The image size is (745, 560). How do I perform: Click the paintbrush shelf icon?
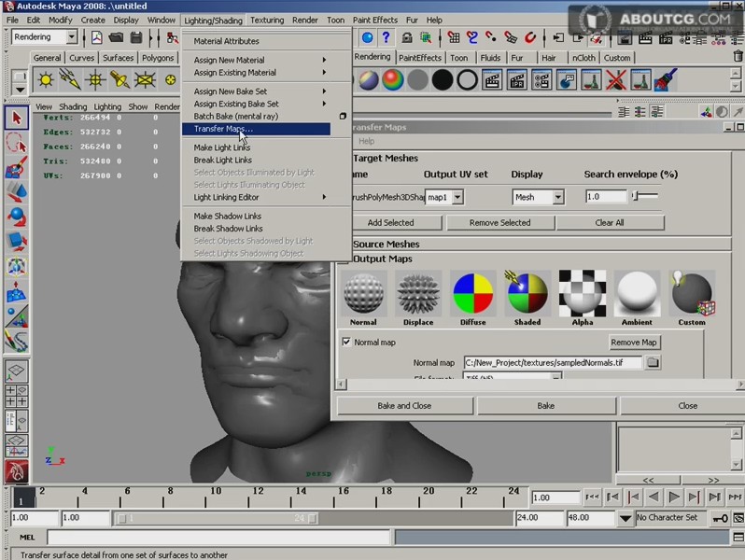point(666,79)
